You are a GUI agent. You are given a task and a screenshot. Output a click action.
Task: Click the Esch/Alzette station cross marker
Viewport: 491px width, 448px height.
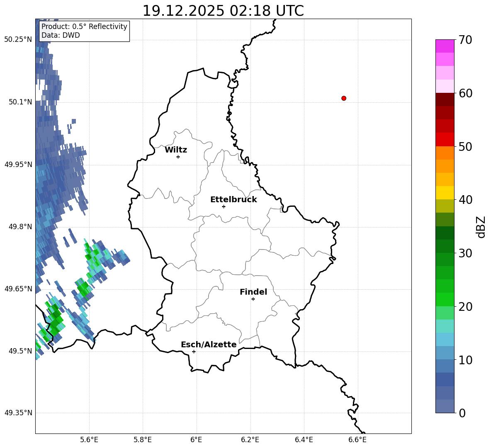point(194,351)
